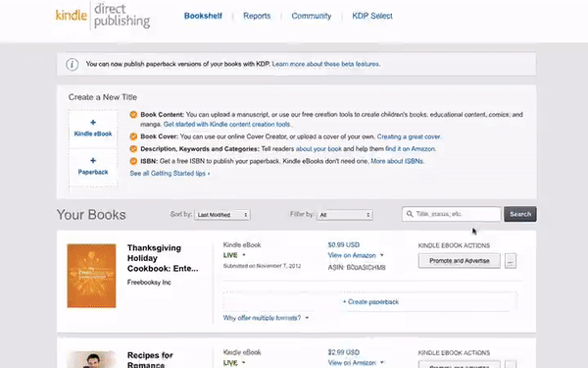Click the Recipes for Romance cover thumbnail
The height and width of the screenshot is (368, 588).
pos(91,360)
